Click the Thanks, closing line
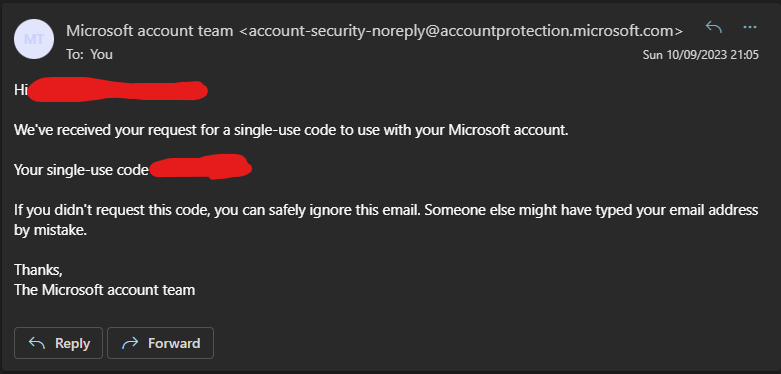 click(38, 269)
